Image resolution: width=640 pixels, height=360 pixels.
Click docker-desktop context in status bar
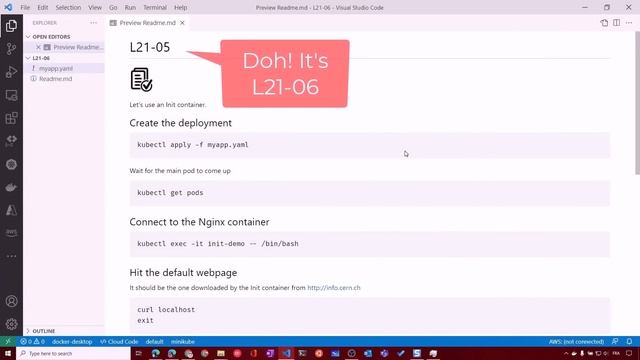[72, 342]
